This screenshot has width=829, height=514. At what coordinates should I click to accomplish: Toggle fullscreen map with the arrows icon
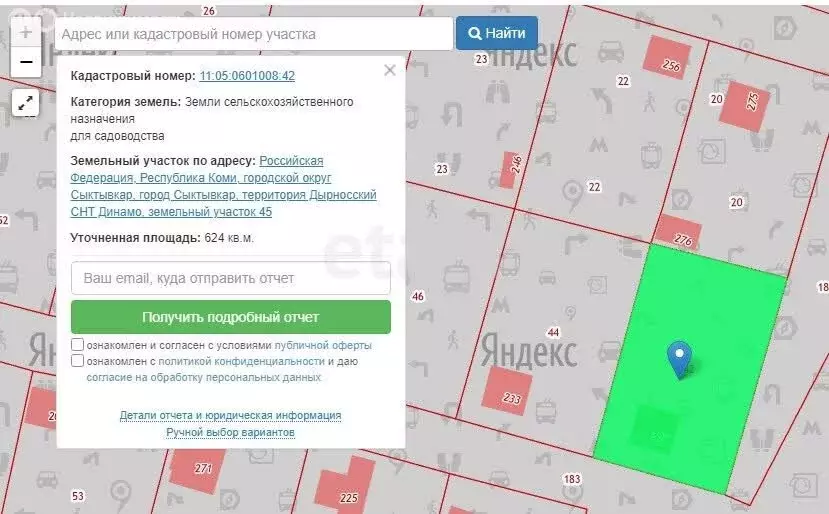[25, 103]
